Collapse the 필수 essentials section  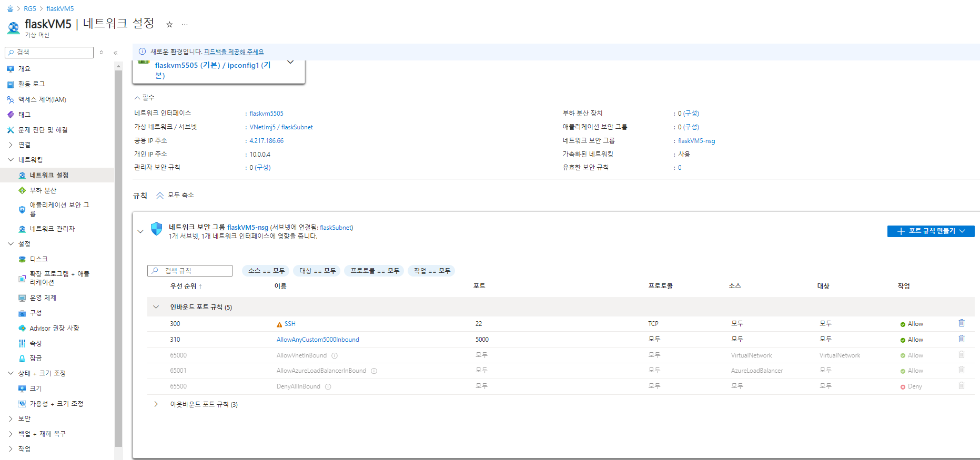tap(137, 98)
